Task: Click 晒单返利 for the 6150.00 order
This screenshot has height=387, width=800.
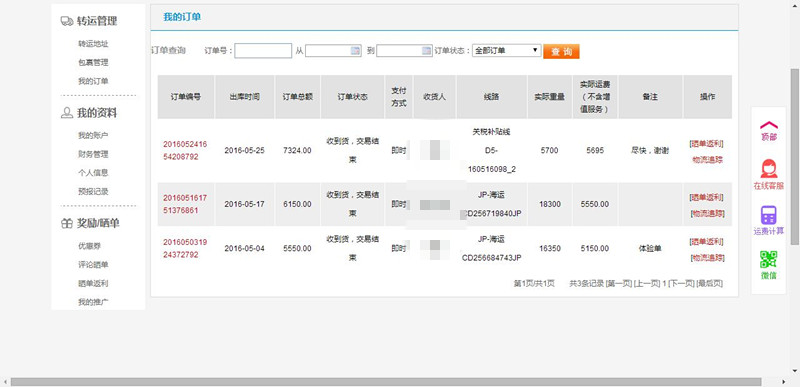Action: (707, 197)
